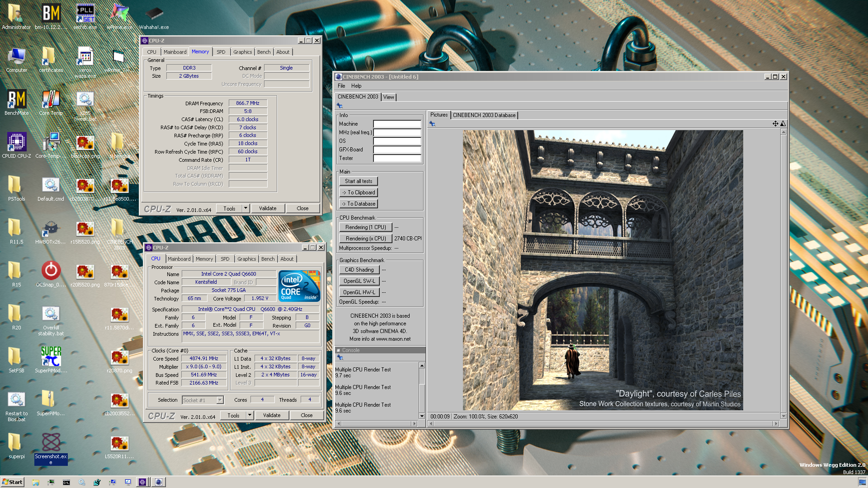Click picture panel vertical scrollbar up arrow
This screenshot has width=868, height=488.
pos(783,132)
